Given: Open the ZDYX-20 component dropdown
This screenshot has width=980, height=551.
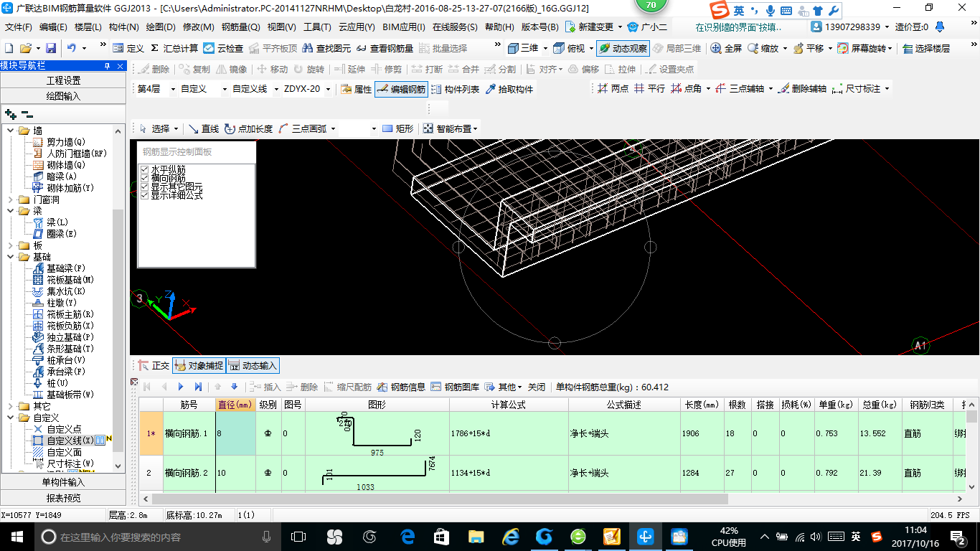Looking at the screenshot, I should (x=329, y=89).
